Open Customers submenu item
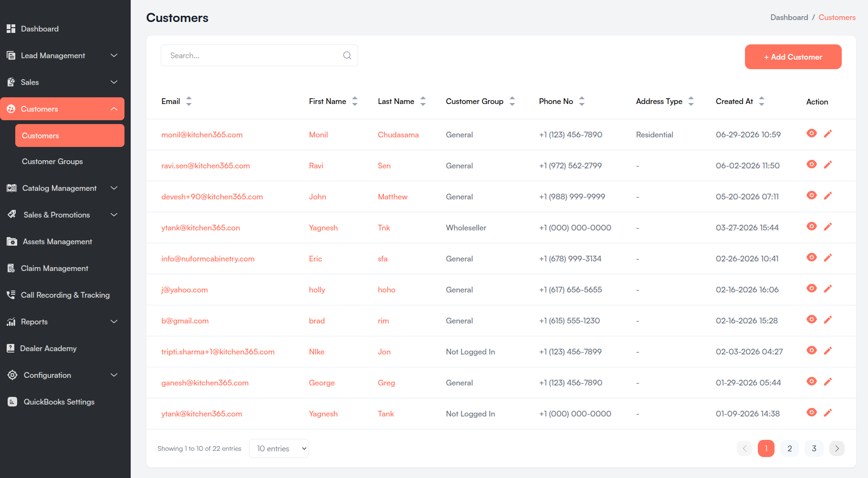The image size is (868, 478). [x=70, y=135]
